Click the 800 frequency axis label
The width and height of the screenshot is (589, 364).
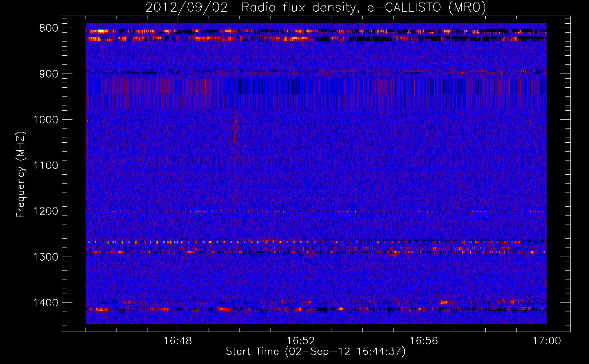pos(48,28)
